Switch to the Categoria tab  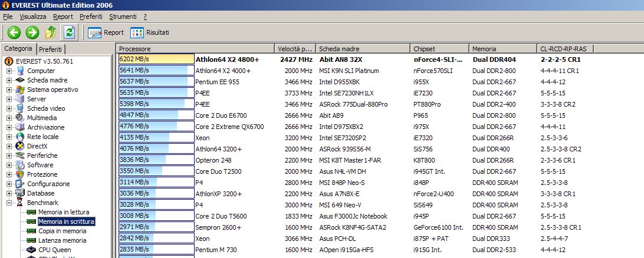(x=18, y=48)
